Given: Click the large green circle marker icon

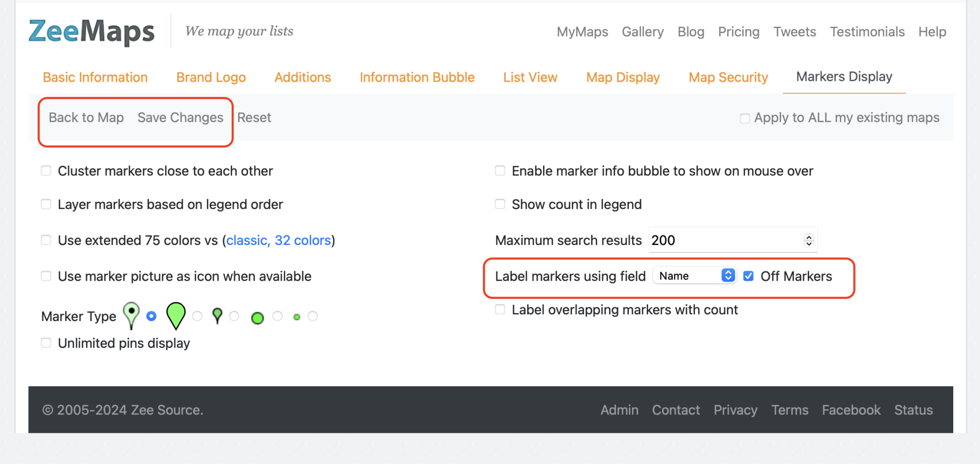Looking at the screenshot, I should (257, 318).
